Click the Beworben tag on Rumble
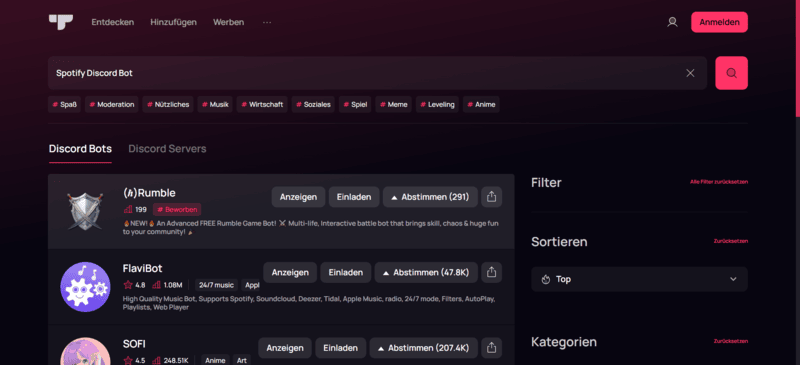Screen dimensions: 800x365 tap(177, 210)
